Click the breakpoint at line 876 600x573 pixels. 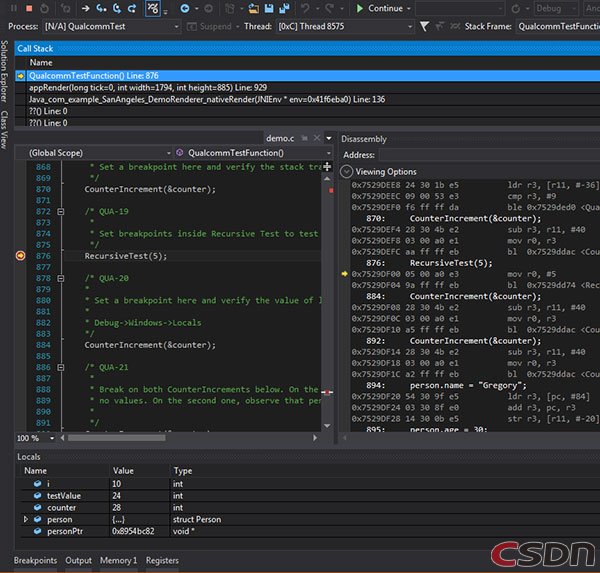point(21,256)
